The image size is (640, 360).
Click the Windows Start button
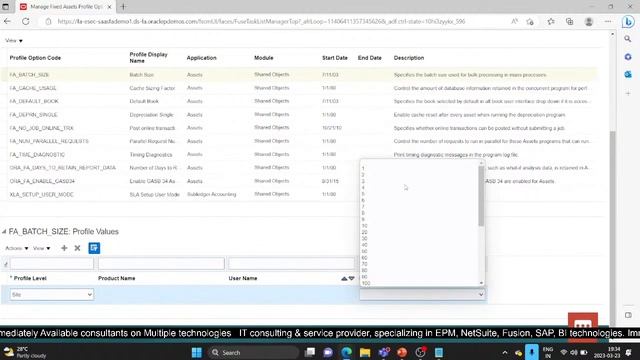click(197, 353)
